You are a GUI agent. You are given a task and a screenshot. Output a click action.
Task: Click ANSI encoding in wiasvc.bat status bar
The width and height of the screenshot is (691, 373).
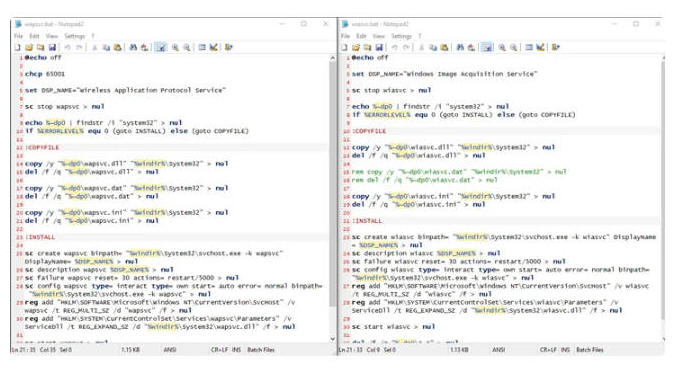(x=499, y=350)
